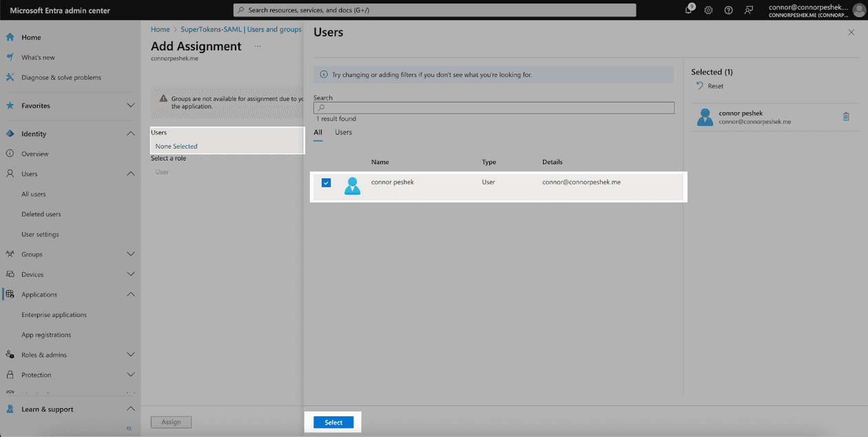Click the account avatar in top right
Viewport: 868px width, 437px height.
point(858,10)
